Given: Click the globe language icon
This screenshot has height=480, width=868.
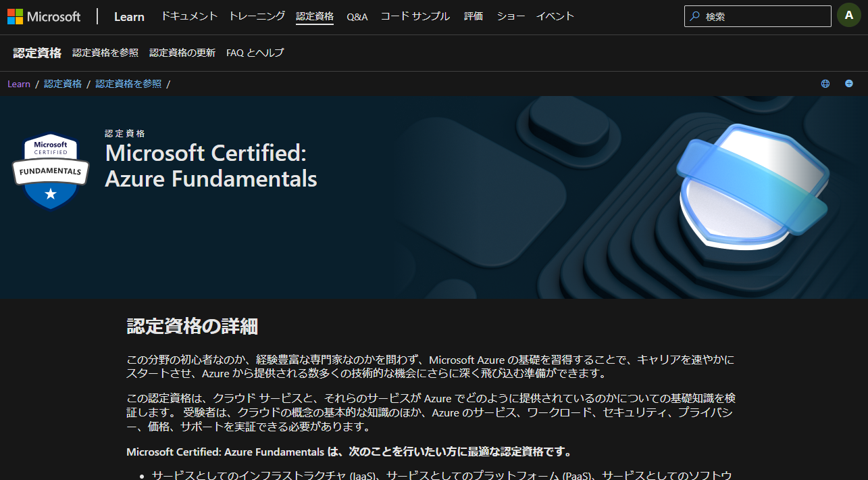Looking at the screenshot, I should [x=825, y=84].
